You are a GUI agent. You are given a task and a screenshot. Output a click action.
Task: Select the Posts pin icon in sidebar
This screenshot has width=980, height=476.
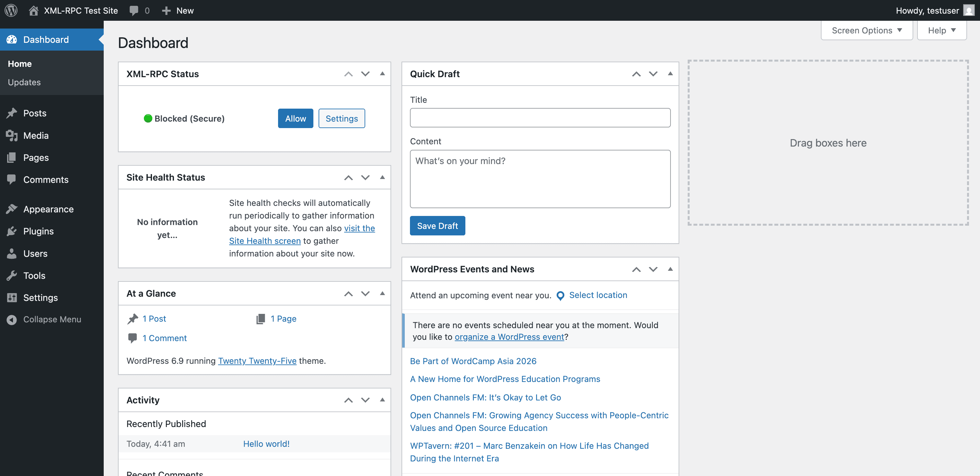point(12,113)
